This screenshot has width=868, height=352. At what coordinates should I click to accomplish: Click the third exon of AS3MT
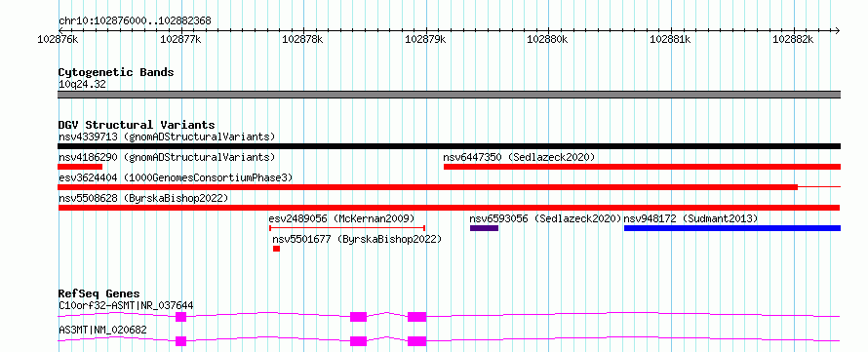pos(416,341)
